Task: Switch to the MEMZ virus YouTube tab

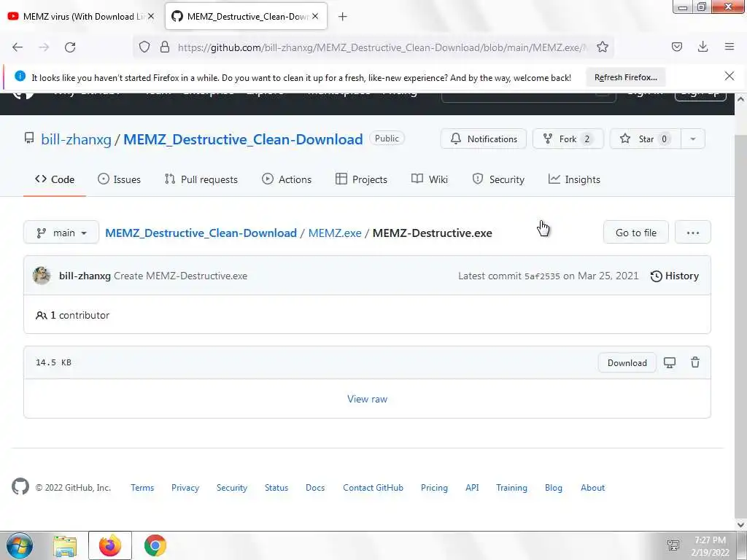Action: click(81, 17)
